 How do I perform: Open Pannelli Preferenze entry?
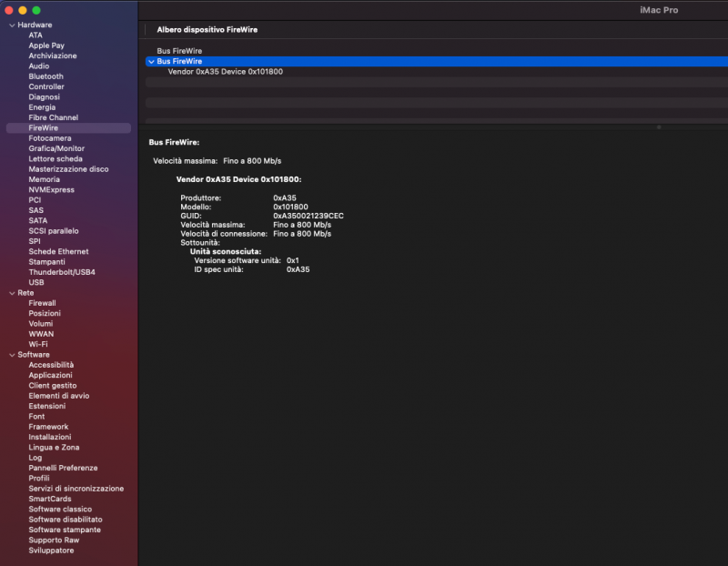(63, 468)
